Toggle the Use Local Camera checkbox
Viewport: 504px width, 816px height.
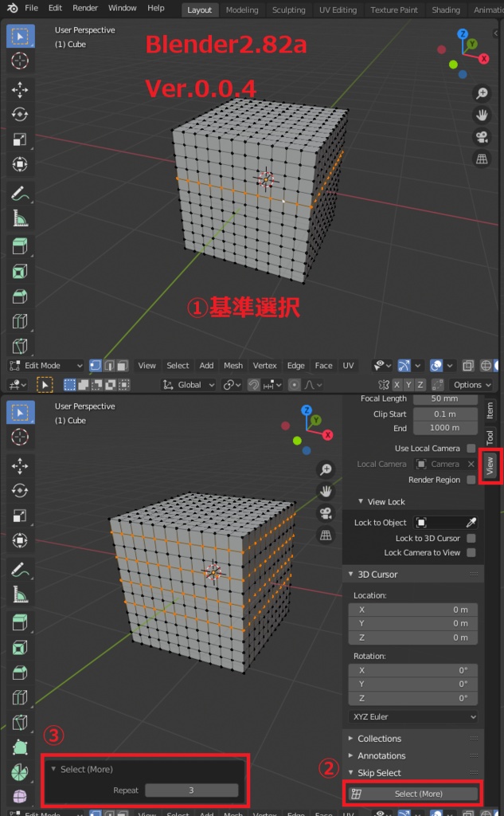point(471,448)
